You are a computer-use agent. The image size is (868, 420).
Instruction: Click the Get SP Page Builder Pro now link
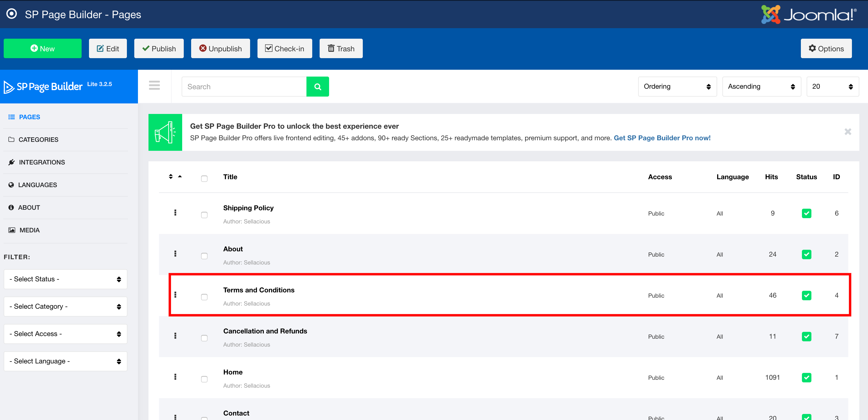[662, 138]
